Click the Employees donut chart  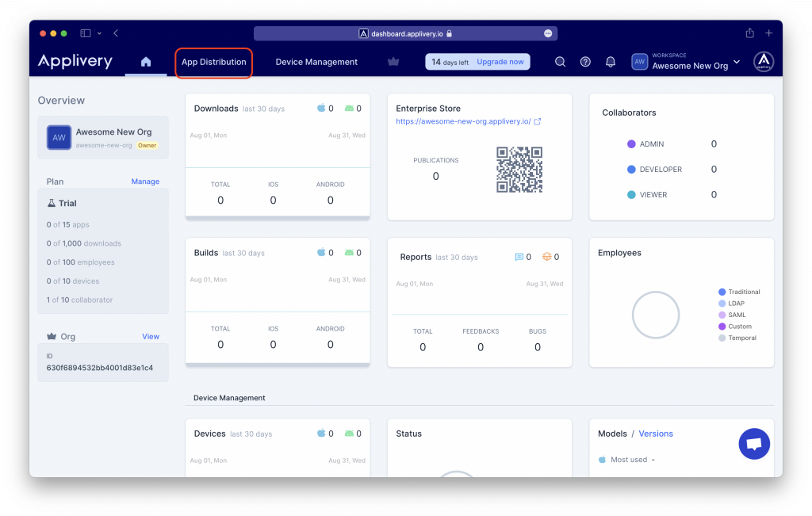[x=656, y=315]
